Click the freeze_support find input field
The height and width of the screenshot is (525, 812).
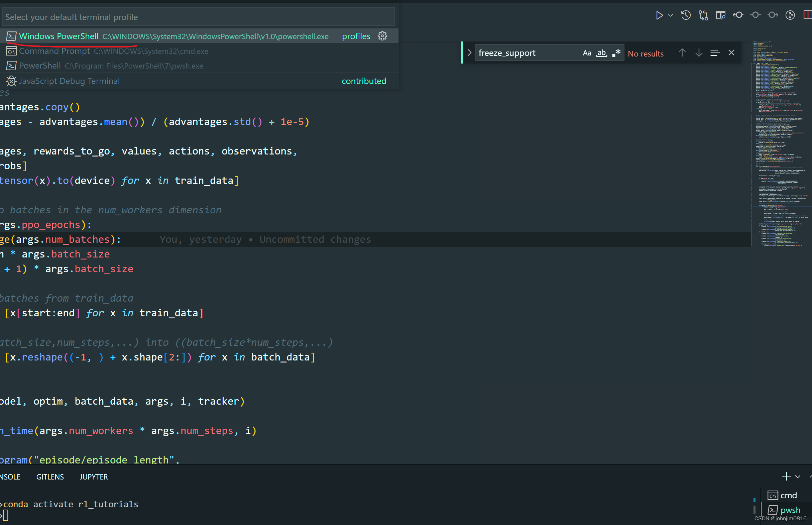pos(527,53)
